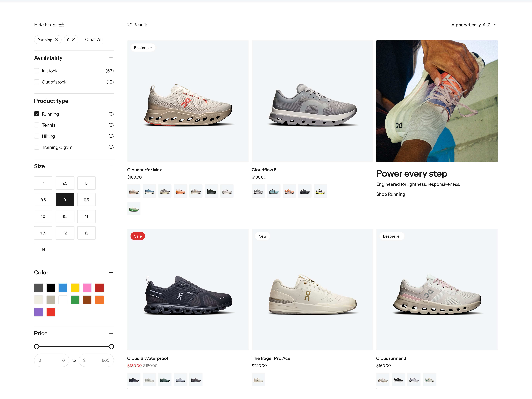Click the Hide filters sliders icon
The height and width of the screenshot is (399, 532).
tap(62, 25)
